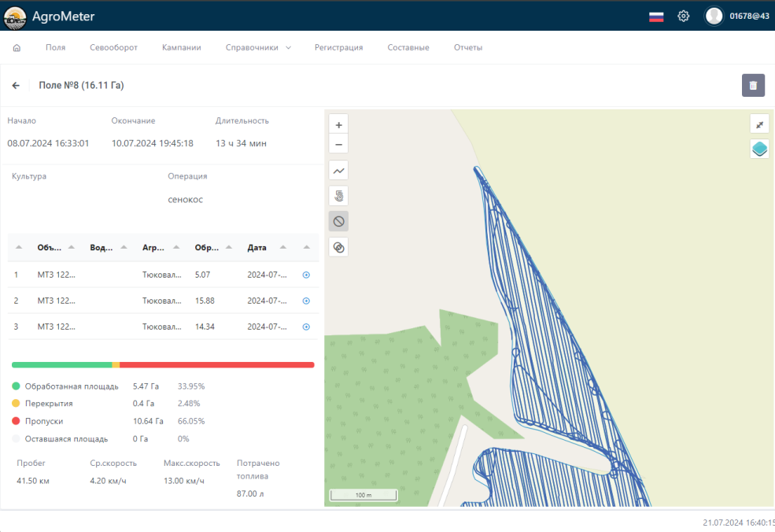Open the Отчеты menu item
Screen dimensions: 775x532
pos(468,47)
